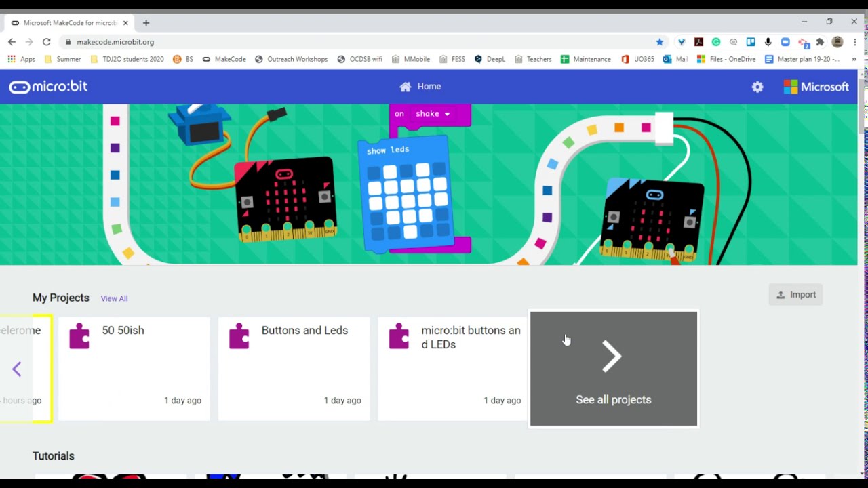Open the Master plan 19-20 bookmark
This screenshot has height=488, width=868.
[802, 59]
